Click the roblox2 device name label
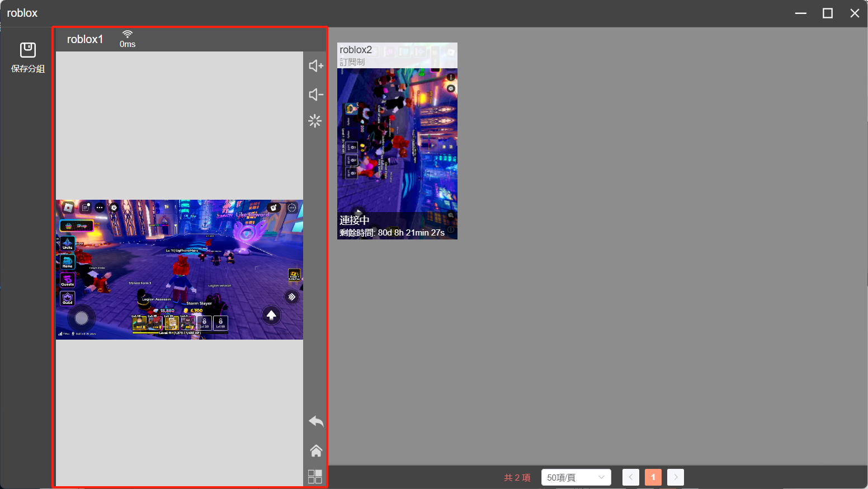 [356, 50]
